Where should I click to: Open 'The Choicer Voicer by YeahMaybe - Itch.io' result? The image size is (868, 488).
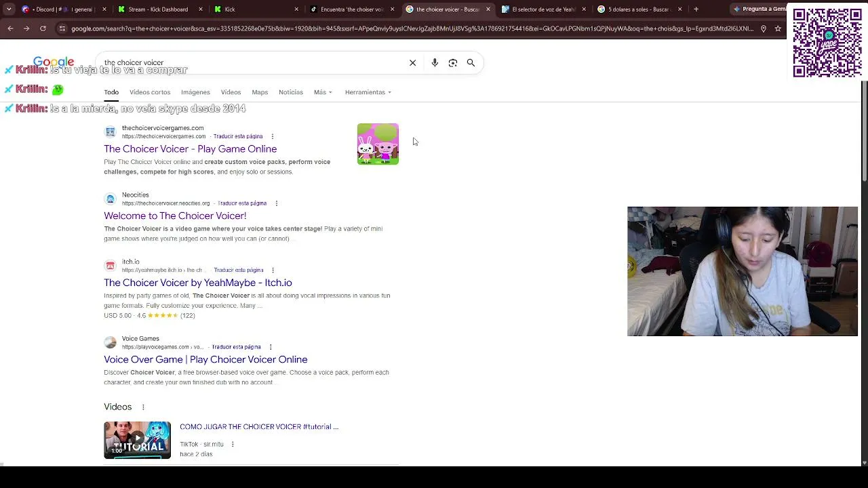click(x=198, y=283)
